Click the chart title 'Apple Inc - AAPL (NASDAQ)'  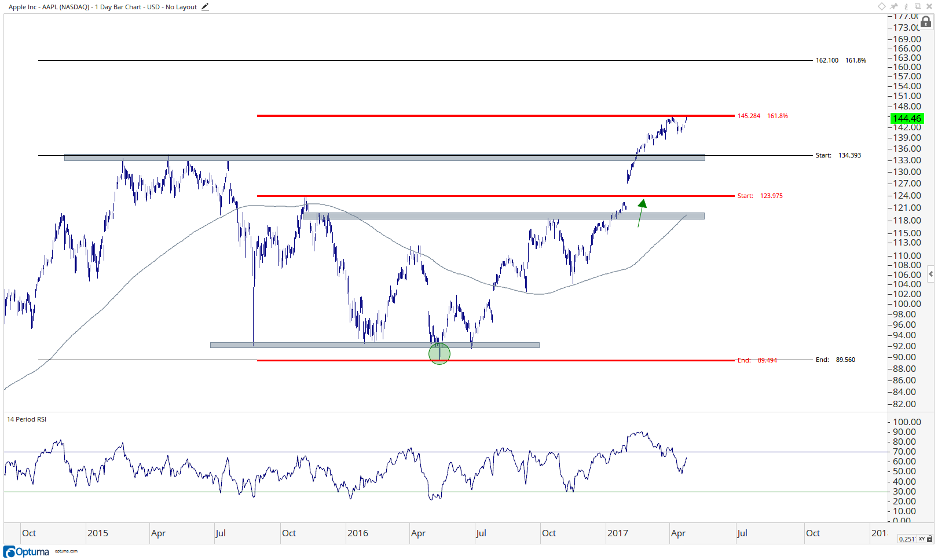pos(49,7)
